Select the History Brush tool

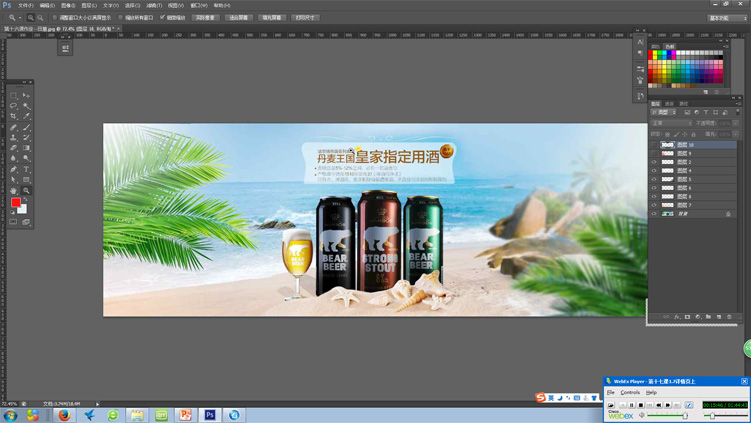(x=26, y=137)
